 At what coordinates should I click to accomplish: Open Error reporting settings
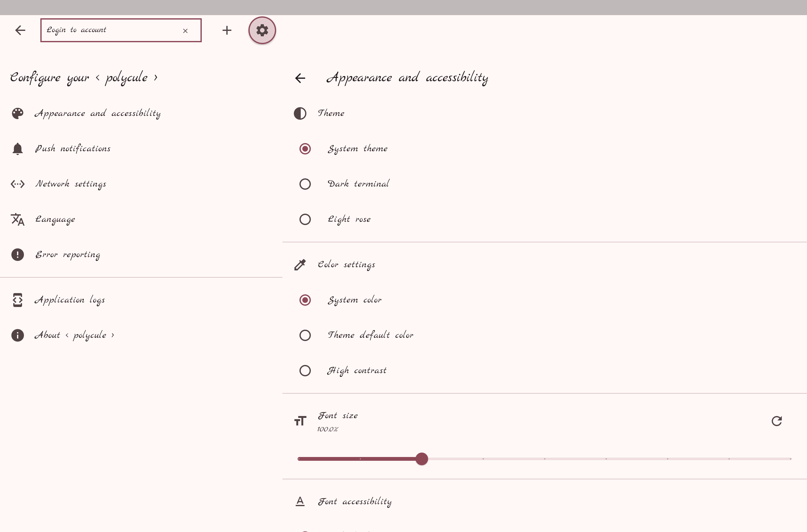coord(68,254)
